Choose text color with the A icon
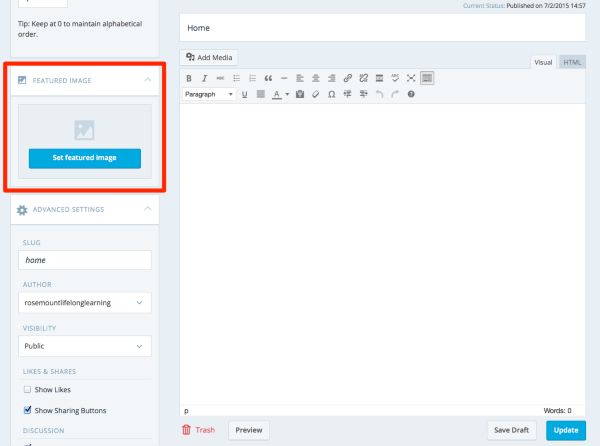Image resolution: width=600 pixels, height=446 pixels. tap(277, 94)
